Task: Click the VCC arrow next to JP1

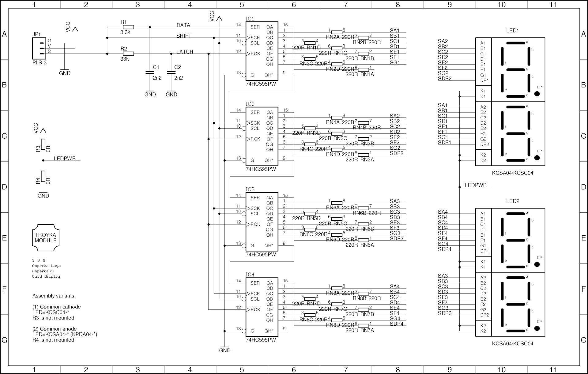Action: 75,29
